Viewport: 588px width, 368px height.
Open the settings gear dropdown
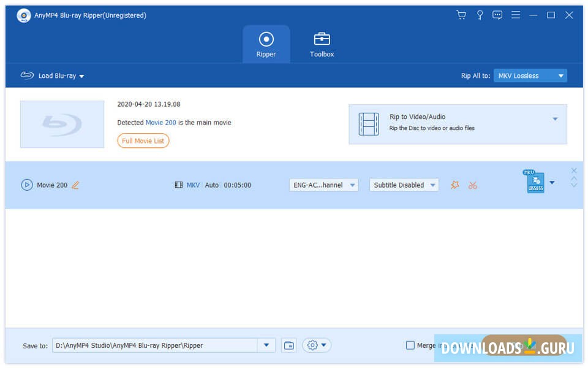point(317,345)
